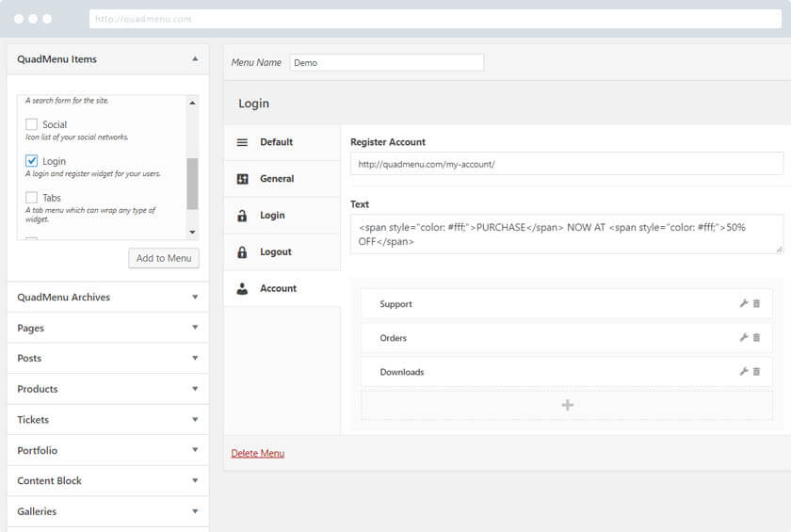
Task: Delete the Support item with trash icon
Action: point(756,304)
